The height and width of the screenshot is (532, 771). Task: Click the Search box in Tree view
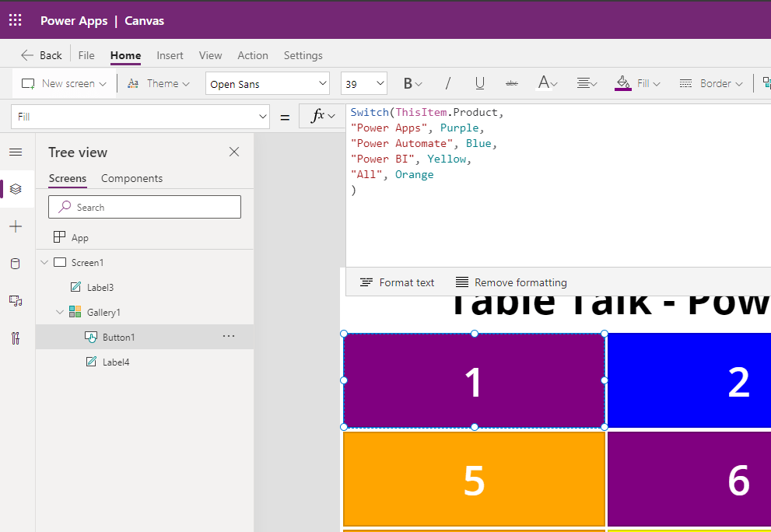tap(145, 207)
